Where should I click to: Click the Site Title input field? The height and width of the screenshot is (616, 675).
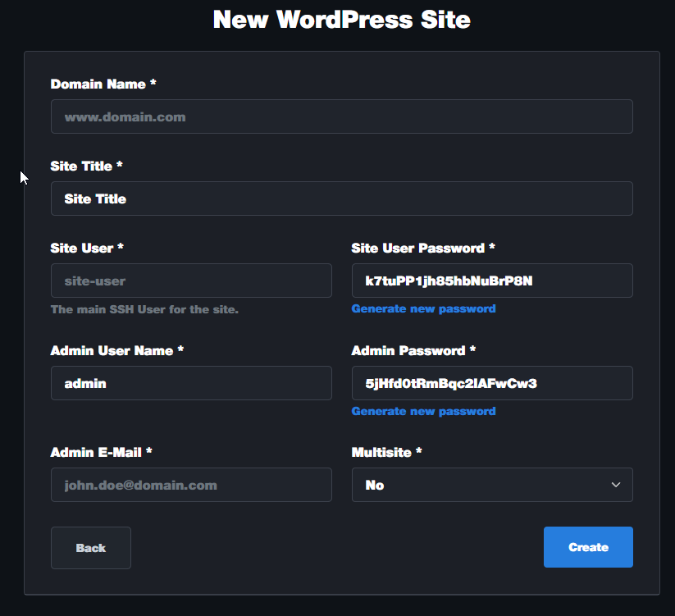341,198
